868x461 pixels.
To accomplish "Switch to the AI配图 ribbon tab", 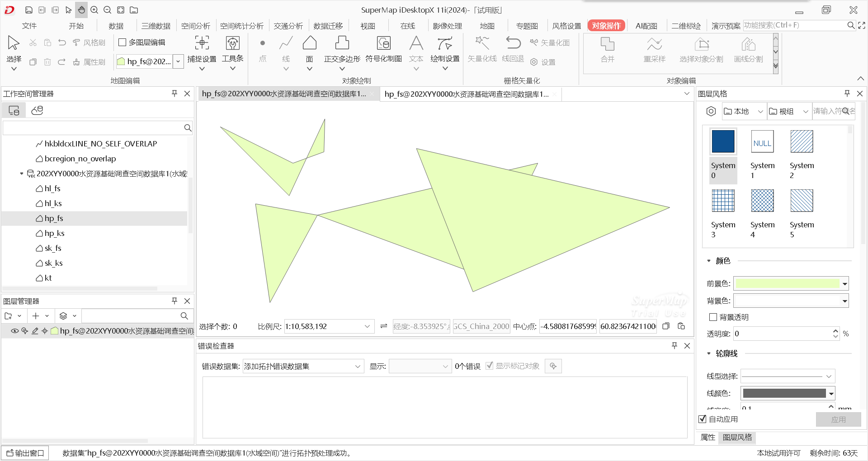I will [x=646, y=26].
